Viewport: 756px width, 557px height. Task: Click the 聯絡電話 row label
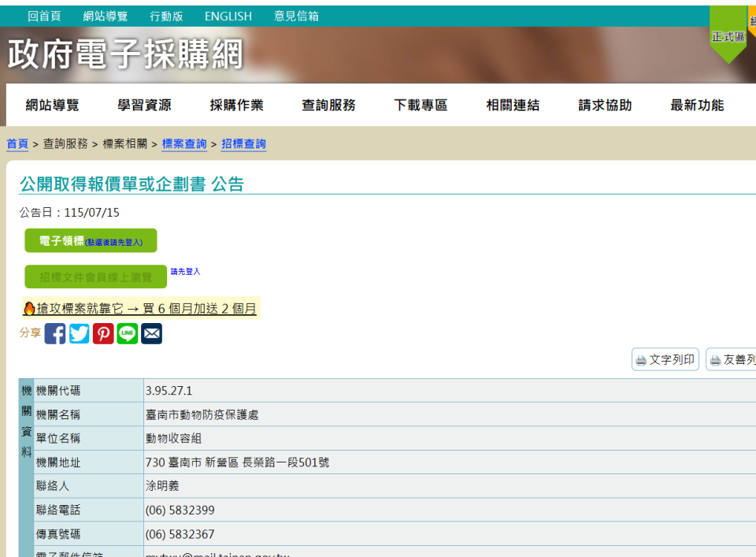pyautogui.click(x=58, y=511)
